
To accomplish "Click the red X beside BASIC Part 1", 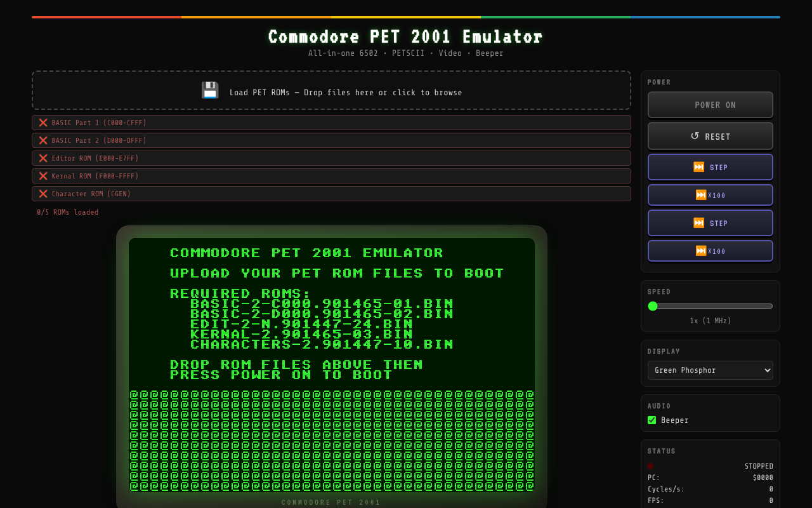I will click(x=43, y=123).
